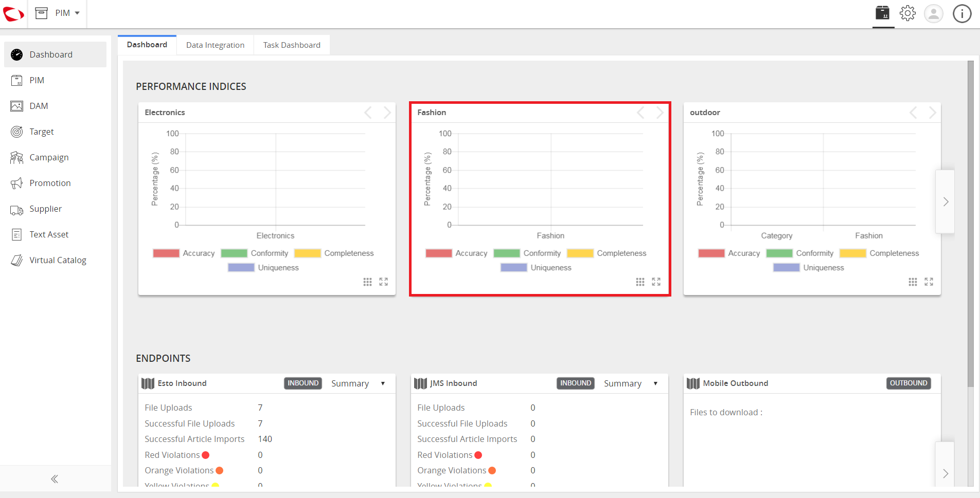Open Summary dropdown on JMS Inbound

[631, 383]
